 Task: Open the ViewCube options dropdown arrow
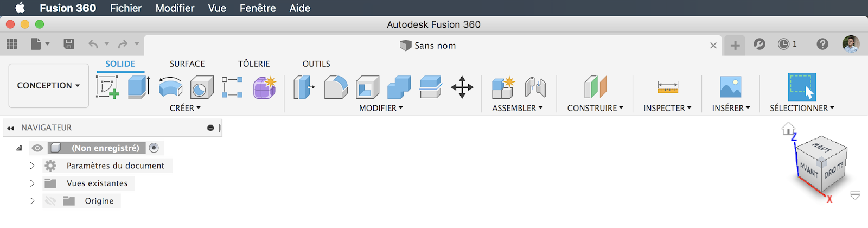click(855, 195)
